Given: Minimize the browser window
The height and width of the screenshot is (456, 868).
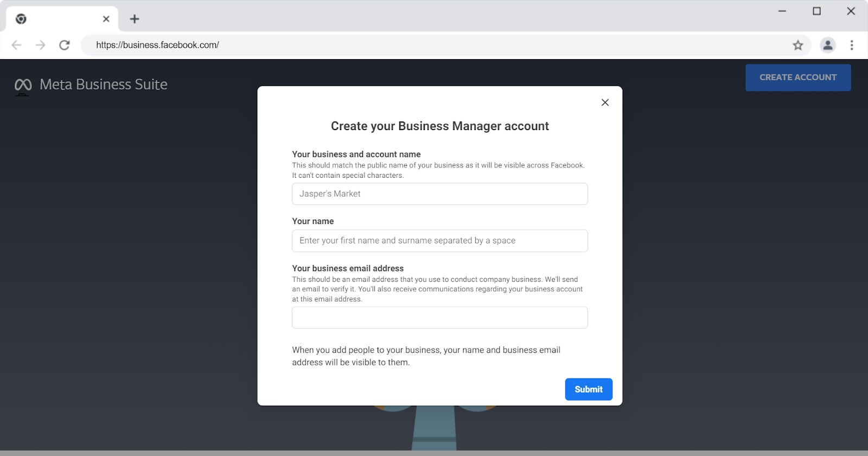Looking at the screenshot, I should (x=782, y=11).
